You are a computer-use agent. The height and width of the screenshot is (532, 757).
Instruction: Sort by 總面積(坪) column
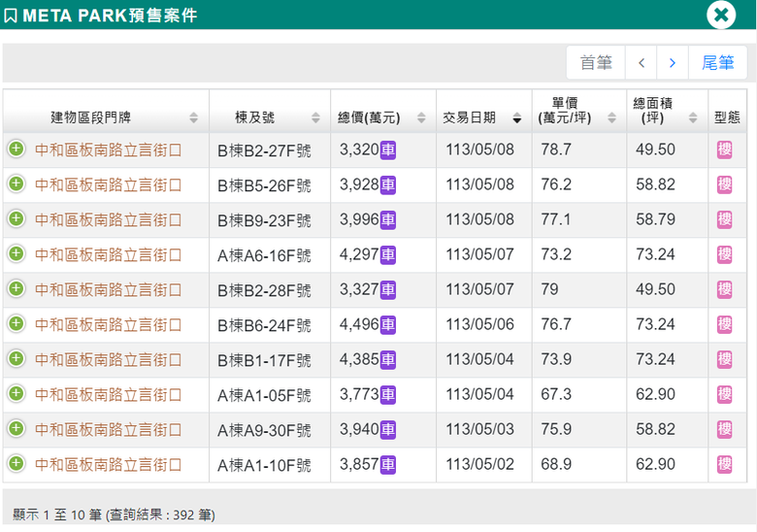667,112
